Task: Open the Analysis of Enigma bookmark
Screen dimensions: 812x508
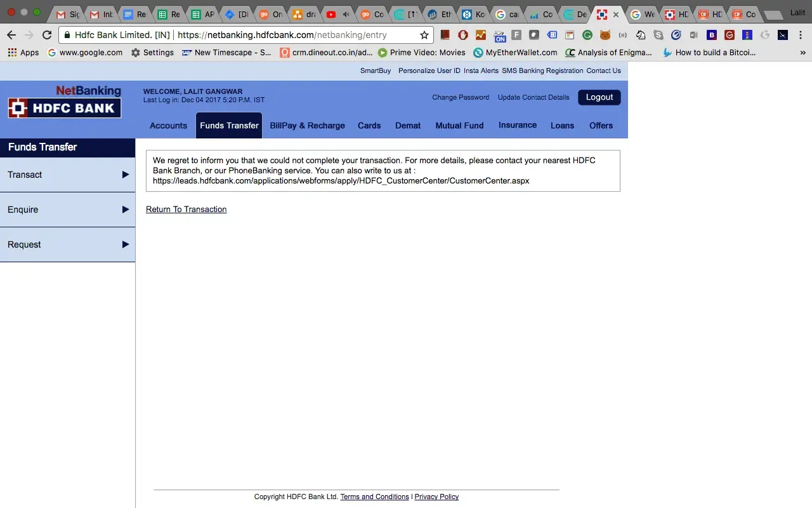Action: [609, 53]
